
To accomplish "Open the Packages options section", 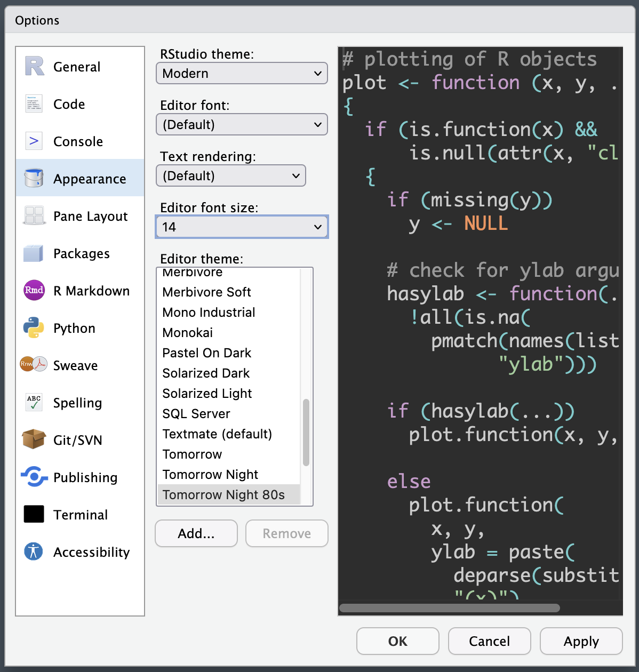I will 80,253.
